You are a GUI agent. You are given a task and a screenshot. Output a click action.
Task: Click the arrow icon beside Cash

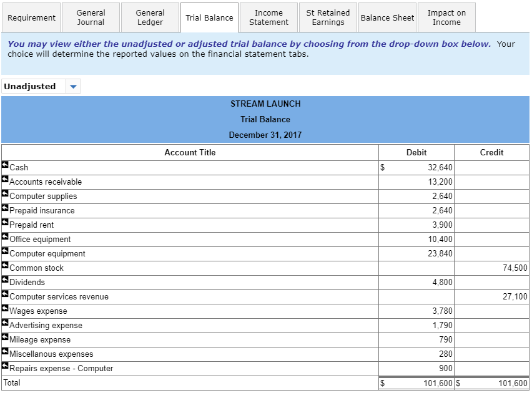tap(5, 165)
